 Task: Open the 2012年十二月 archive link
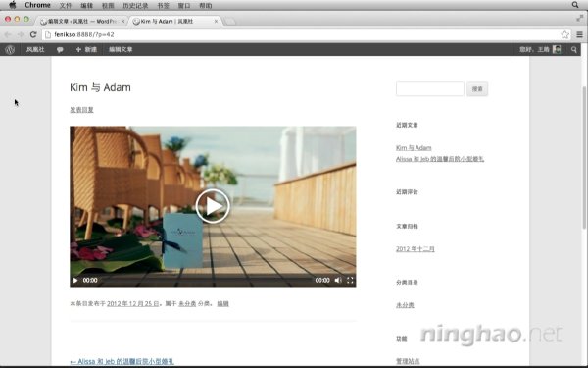416,249
